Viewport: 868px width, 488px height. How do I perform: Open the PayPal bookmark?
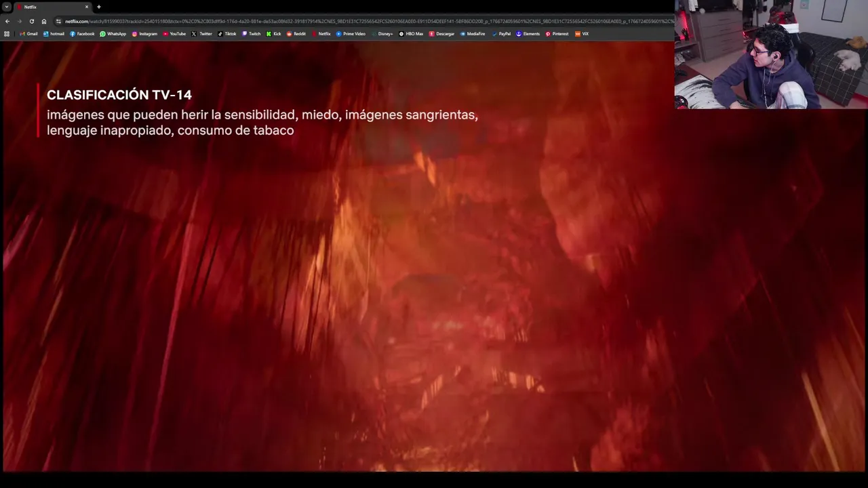501,34
